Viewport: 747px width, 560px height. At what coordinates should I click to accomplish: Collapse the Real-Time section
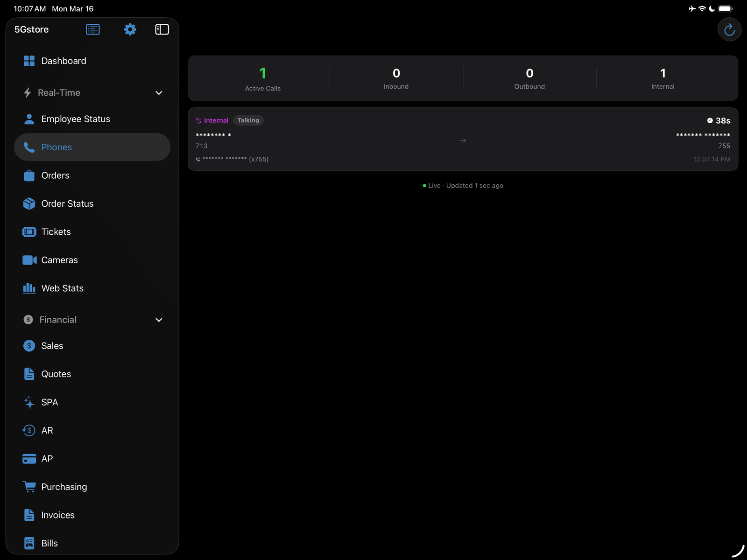[159, 92]
